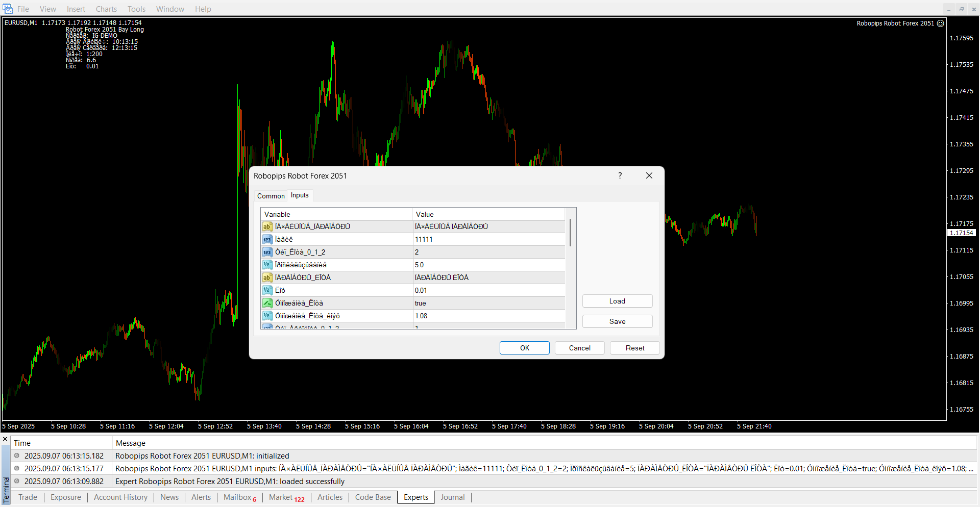Click the string type icon in first variable row
This screenshot has width=980, height=507.
[x=267, y=226]
